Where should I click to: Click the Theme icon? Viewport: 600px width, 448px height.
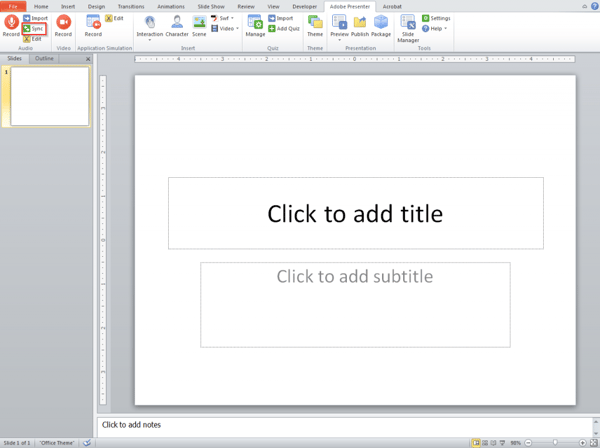315,23
